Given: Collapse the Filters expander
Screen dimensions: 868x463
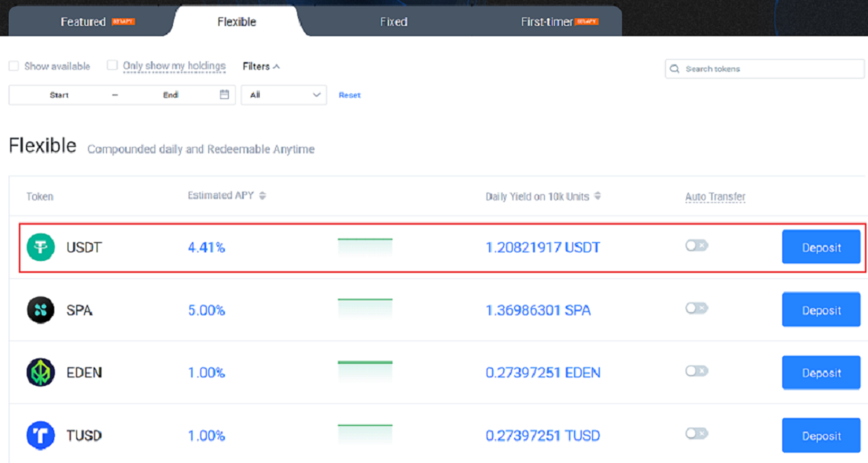Looking at the screenshot, I should point(261,66).
